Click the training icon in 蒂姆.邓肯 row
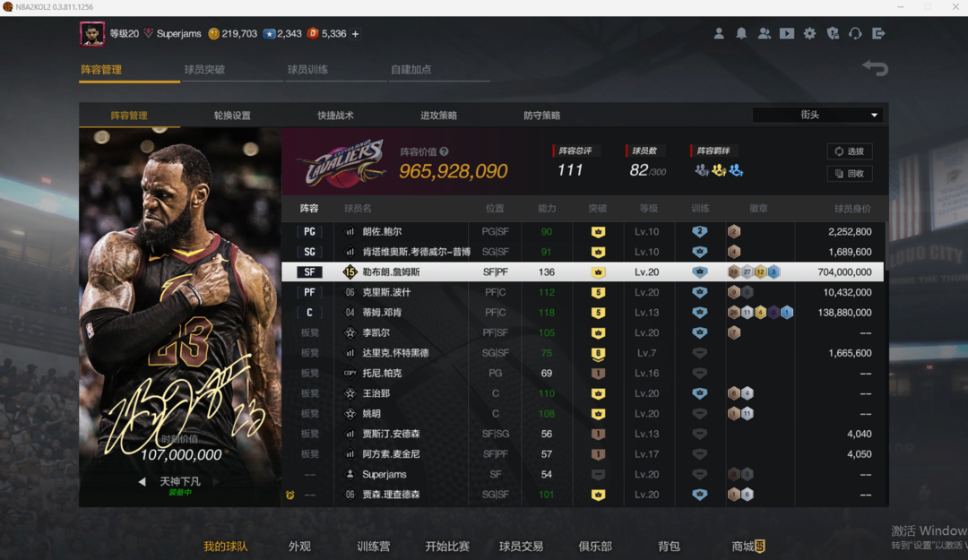This screenshot has width=968, height=560. [x=699, y=313]
